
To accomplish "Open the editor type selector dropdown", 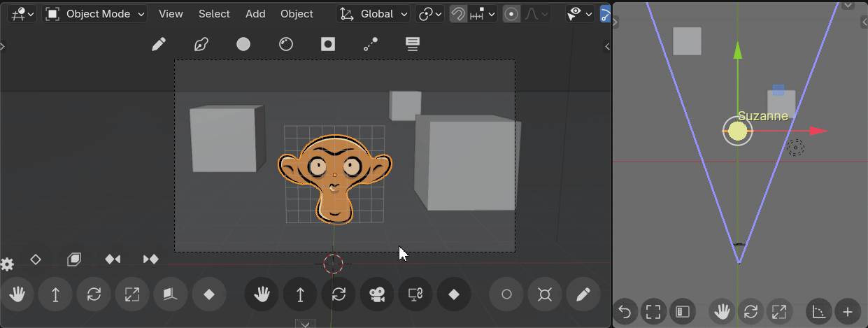I will [x=23, y=13].
